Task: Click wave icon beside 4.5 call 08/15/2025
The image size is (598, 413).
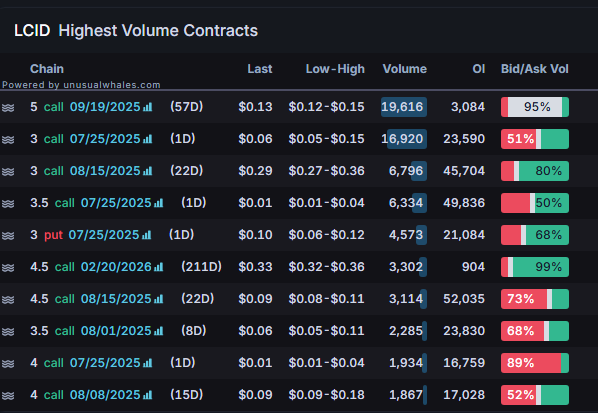Action: [8, 300]
